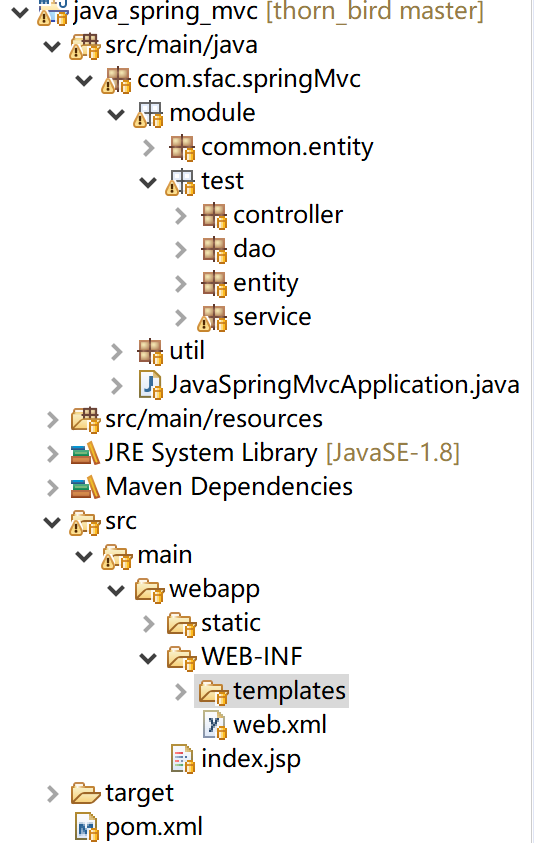Collapse the WEB-INF folder
534x843 pixels.
click(148, 658)
